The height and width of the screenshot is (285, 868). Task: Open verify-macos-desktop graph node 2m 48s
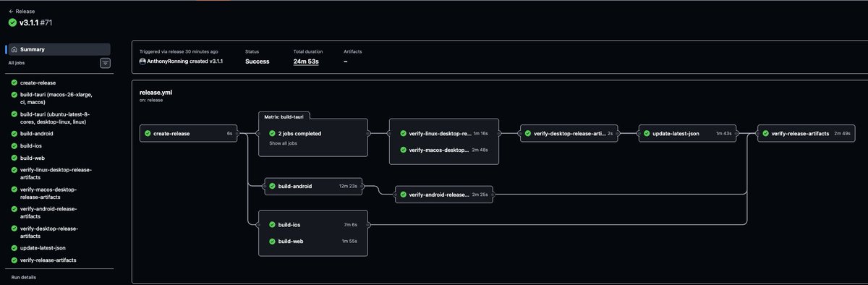pyautogui.click(x=444, y=150)
